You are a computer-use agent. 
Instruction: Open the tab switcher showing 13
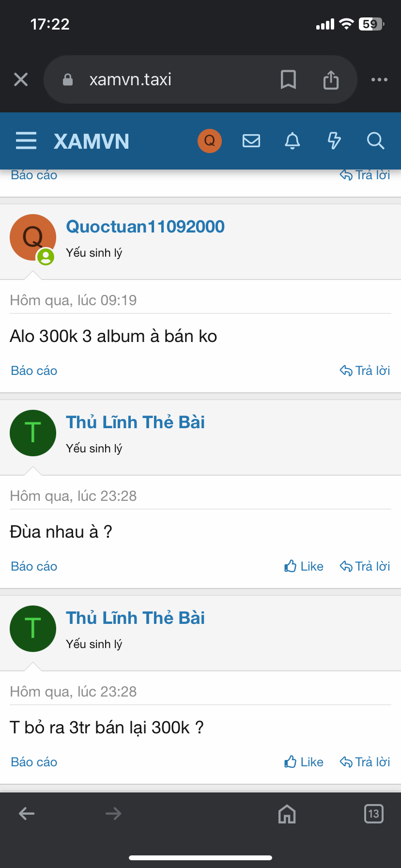point(373,813)
